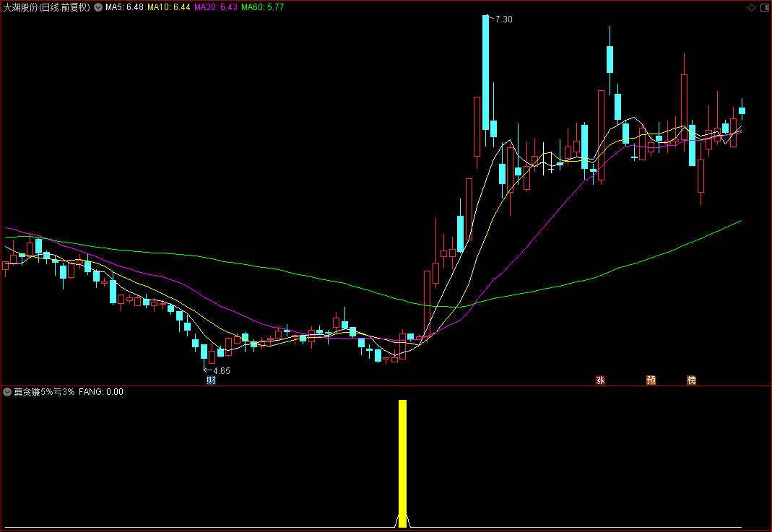Click the 大湖股份(日线.前复权) chart title
The height and width of the screenshot is (532, 772).
[x=47, y=7]
